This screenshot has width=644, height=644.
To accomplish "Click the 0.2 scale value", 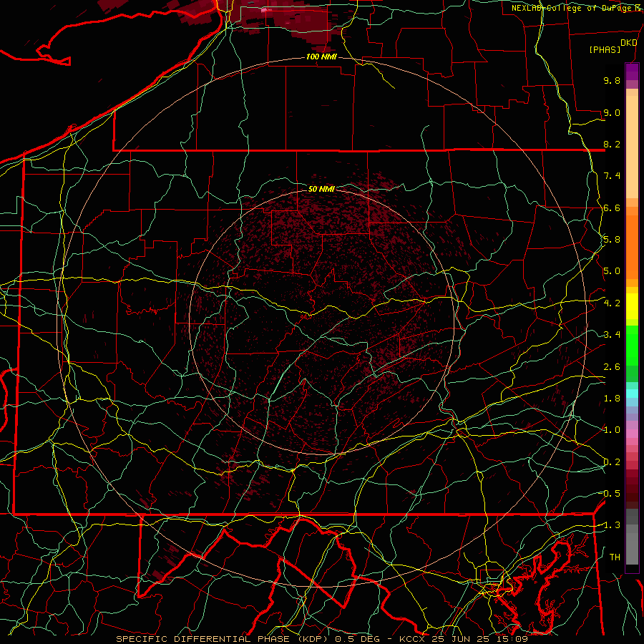I will 612,462.
